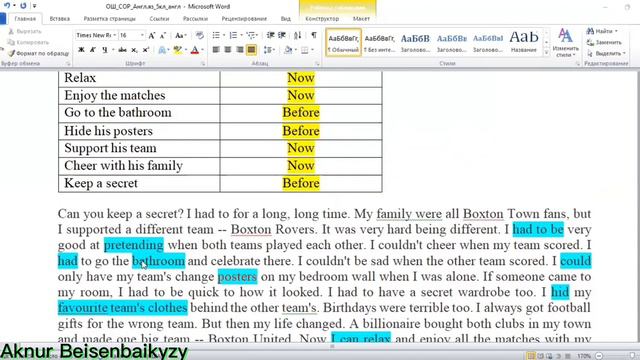Open underline style dropdown arrow
The image size is (640, 360).
[x=113, y=50]
